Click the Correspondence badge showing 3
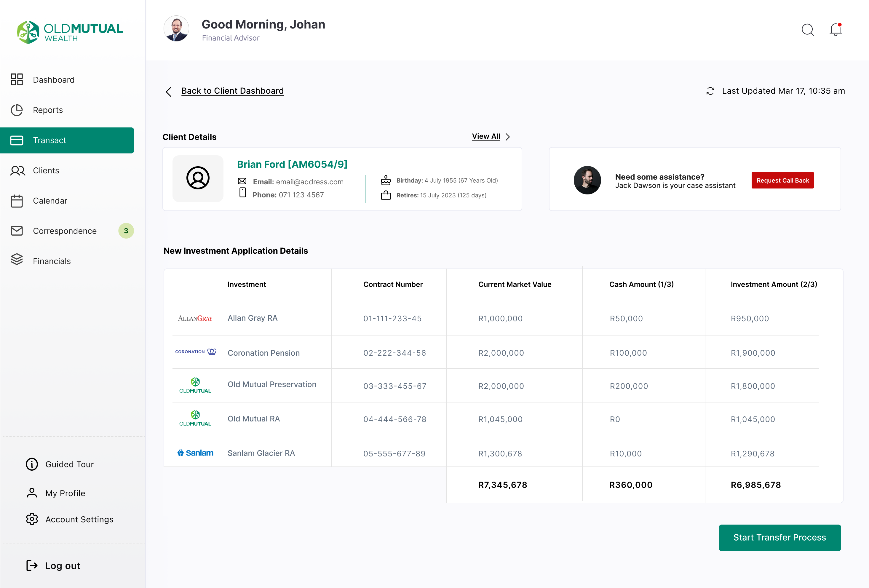The image size is (869, 588). 126,231
